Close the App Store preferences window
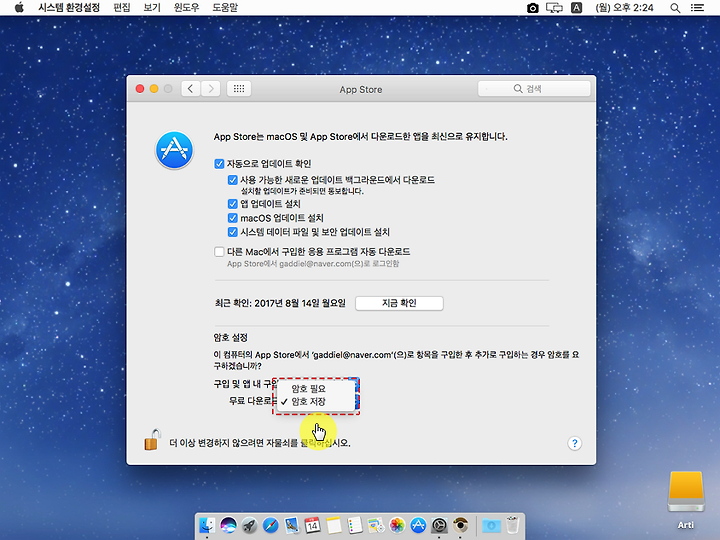720x540 pixels. [x=140, y=89]
